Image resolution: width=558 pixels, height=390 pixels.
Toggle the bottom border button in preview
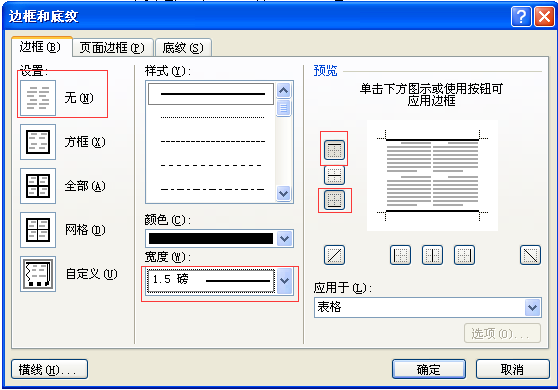click(x=335, y=200)
